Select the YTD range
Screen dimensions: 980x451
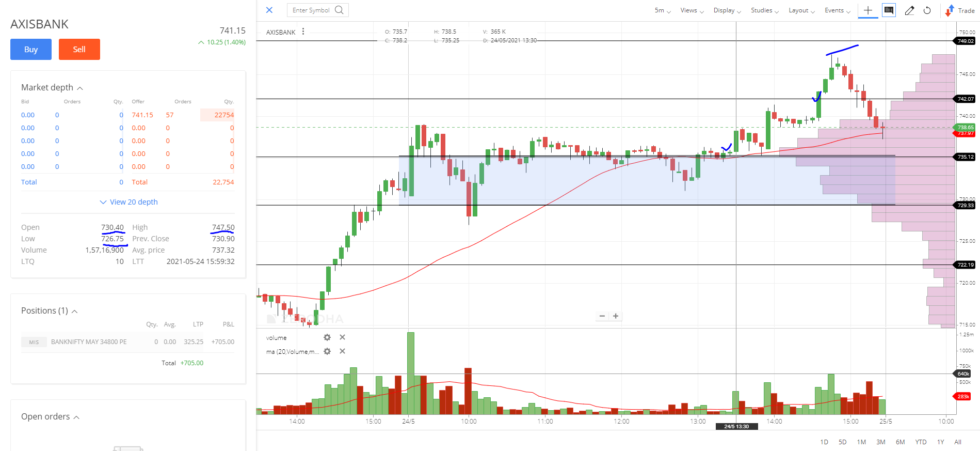pos(921,442)
